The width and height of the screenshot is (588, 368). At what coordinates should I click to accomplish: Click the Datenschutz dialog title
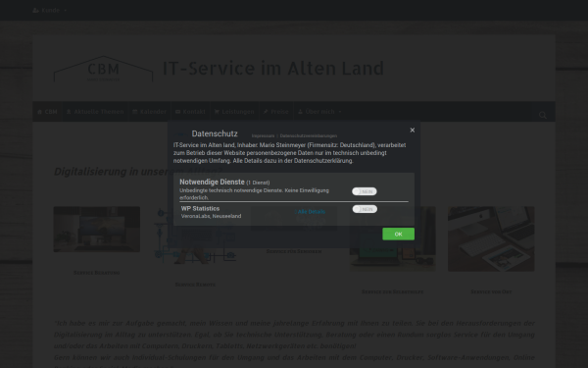pos(215,133)
